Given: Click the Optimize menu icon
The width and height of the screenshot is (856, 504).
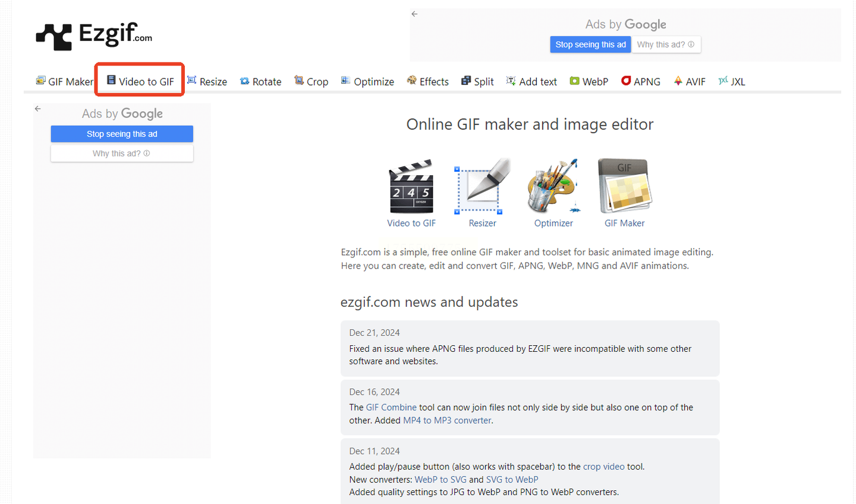Looking at the screenshot, I should click(x=345, y=80).
